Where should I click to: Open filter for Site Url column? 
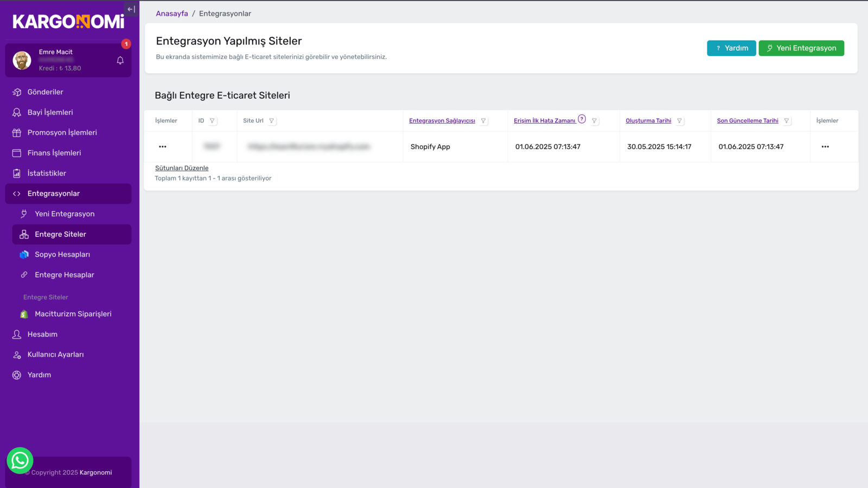click(271, 121)
